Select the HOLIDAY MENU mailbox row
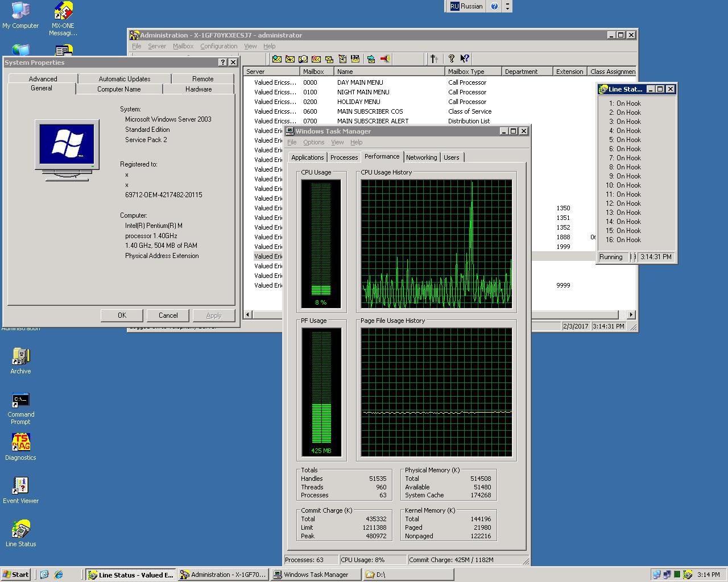The image size is (728, 582). click(x=439, y=102)
